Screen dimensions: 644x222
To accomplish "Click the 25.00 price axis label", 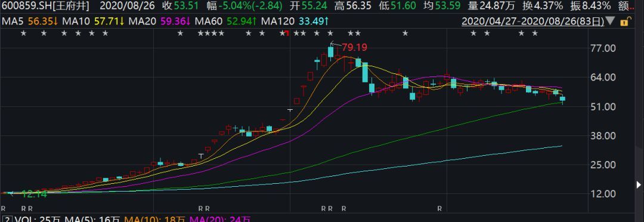I will click(x=603, y=165).
